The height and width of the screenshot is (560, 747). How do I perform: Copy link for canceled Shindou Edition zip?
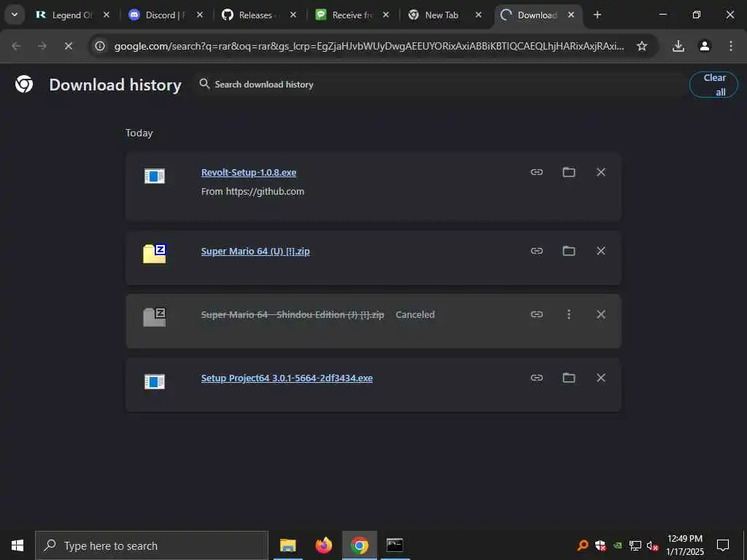point(536,314)
